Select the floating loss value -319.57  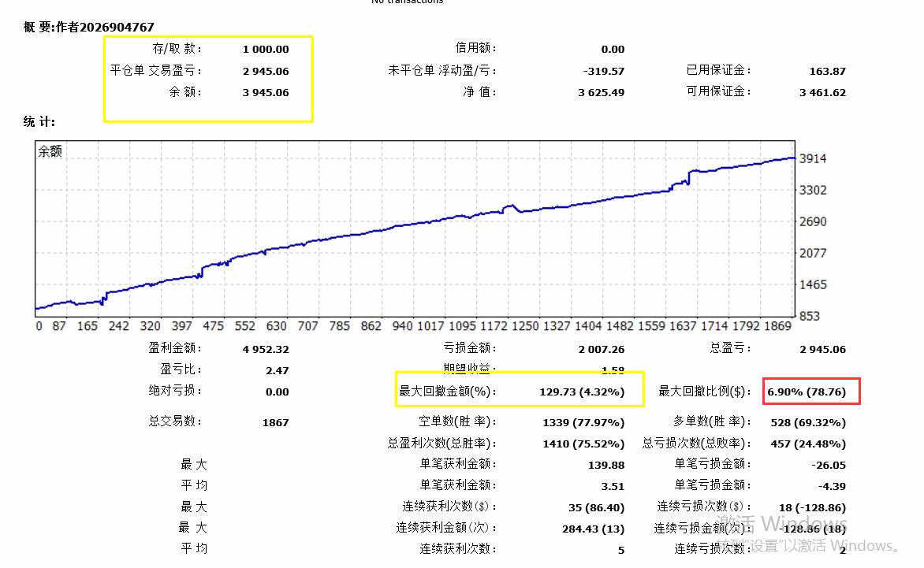(603, 71)
